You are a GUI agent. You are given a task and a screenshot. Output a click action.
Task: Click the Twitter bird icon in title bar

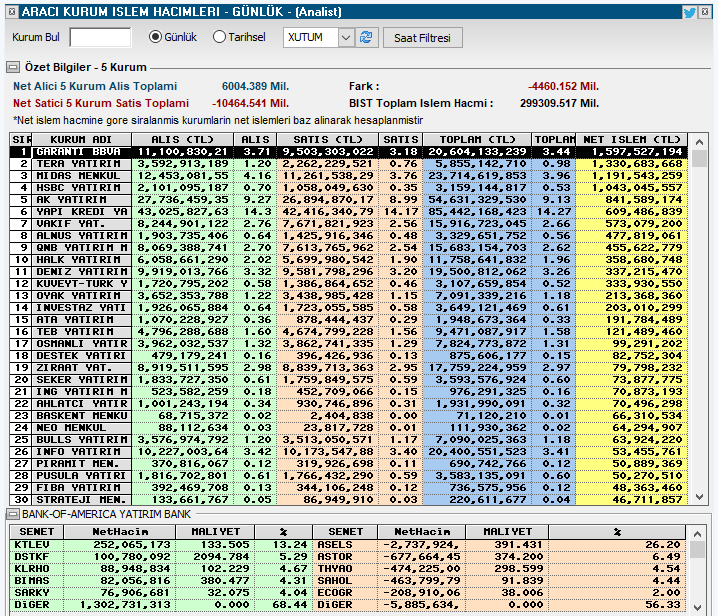tap(689, 12)
